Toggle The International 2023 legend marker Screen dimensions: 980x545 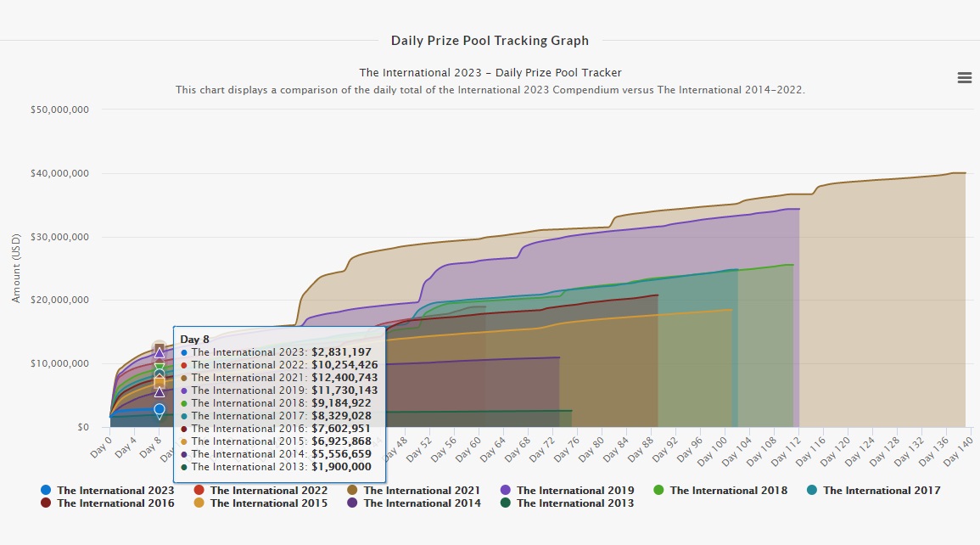pyautogui.click(x=46, y=491)
